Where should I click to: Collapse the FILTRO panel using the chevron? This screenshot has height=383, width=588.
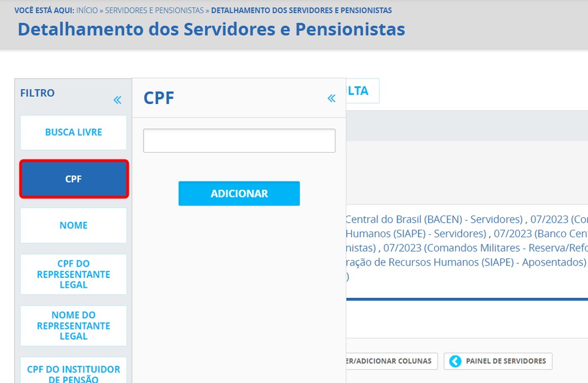coord(117,98)
